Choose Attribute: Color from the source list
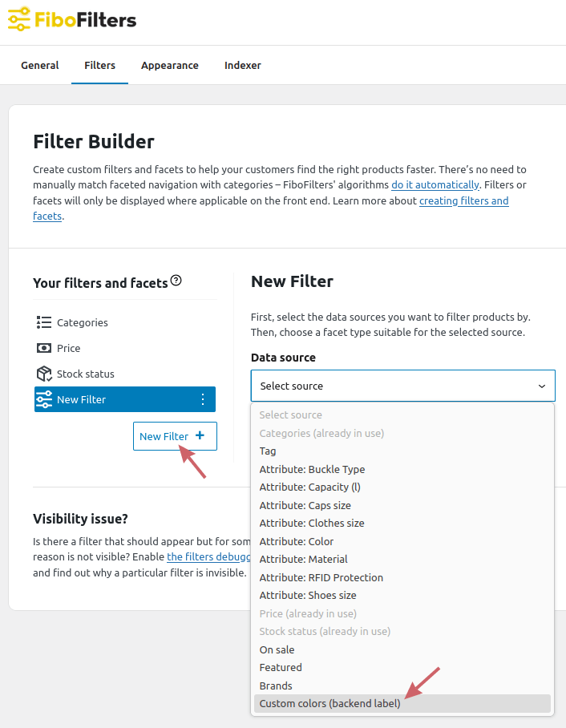The width and height of the screenshot is (566, 728). [x=296, y=541]
